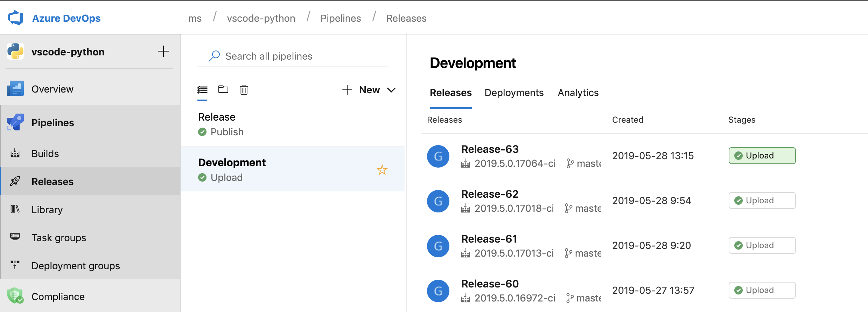Click Upload stage for Release-63
This screenshot has width=868, height=312.
pos(762,156)
